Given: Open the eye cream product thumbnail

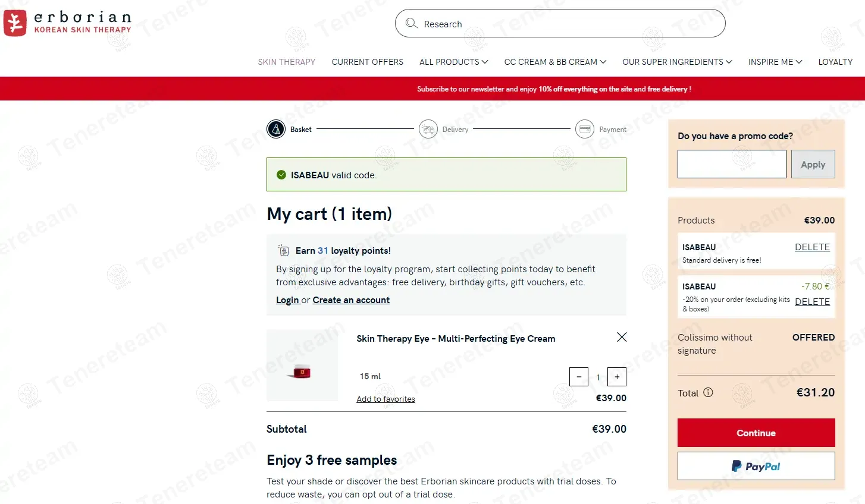Looking at the screenshot, I should 302,366.
